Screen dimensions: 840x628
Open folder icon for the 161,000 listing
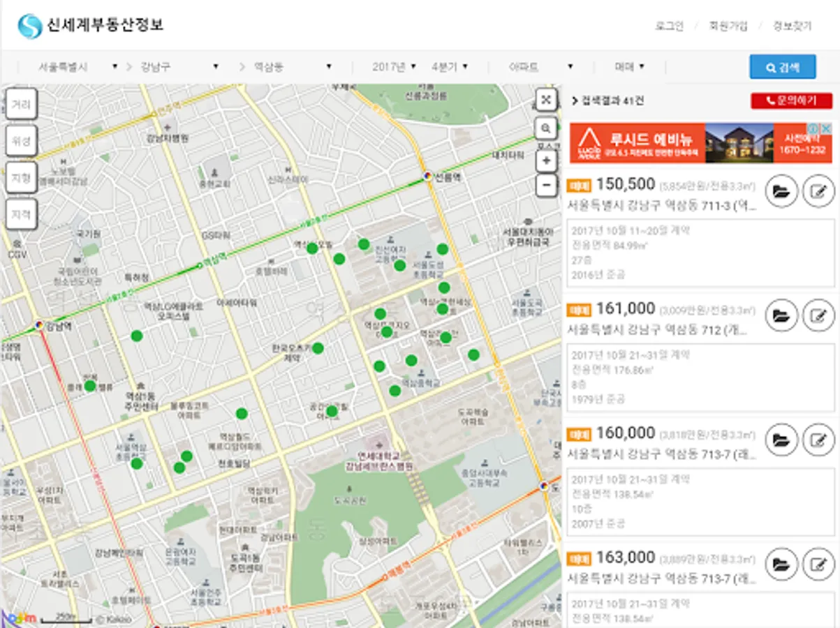pyautogui.click(x=782, y=315)
